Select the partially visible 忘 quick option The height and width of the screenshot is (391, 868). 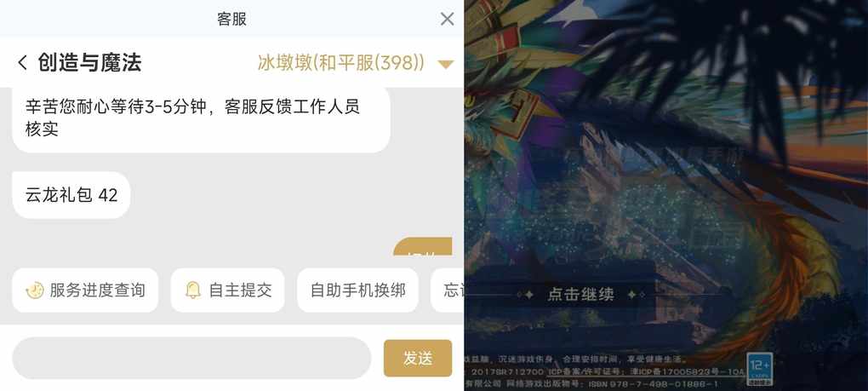pos(448,290)
